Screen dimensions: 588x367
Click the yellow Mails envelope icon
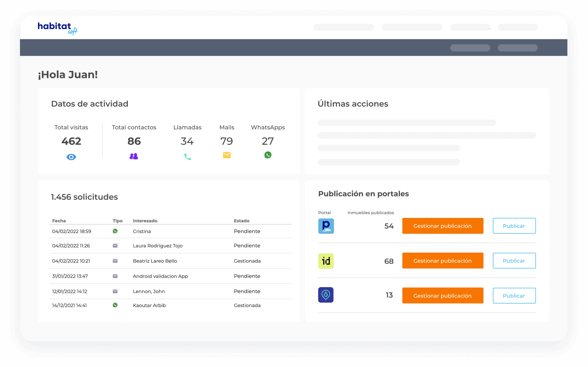click(227, 155)
